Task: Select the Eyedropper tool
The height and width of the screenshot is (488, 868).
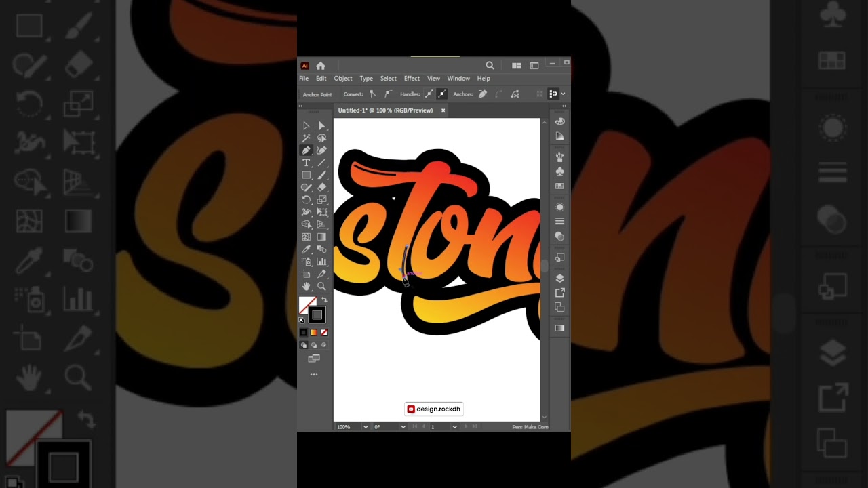Action: tap(307, 249)
